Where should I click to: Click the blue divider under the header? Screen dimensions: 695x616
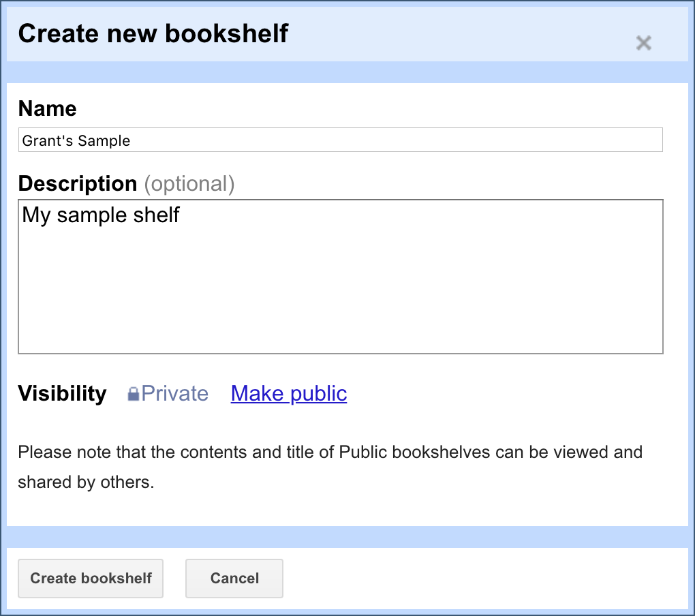(347, 72)
